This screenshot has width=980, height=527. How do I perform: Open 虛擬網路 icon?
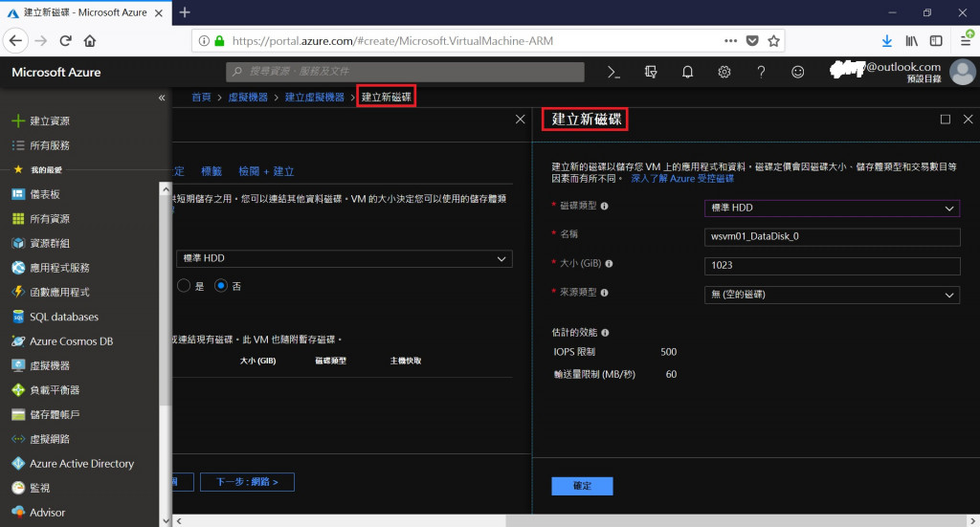click(x=18, y=439)
